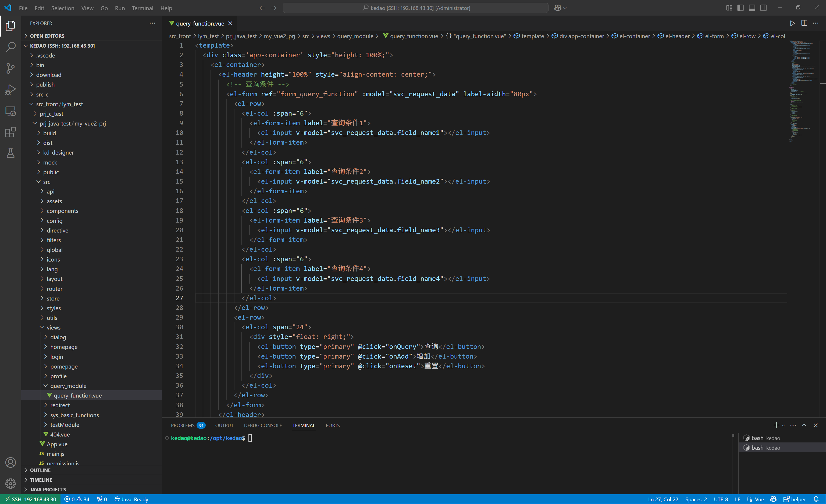Toggle the Panel layout button
Screen dimensions: 826x504
tap(752, 8)
